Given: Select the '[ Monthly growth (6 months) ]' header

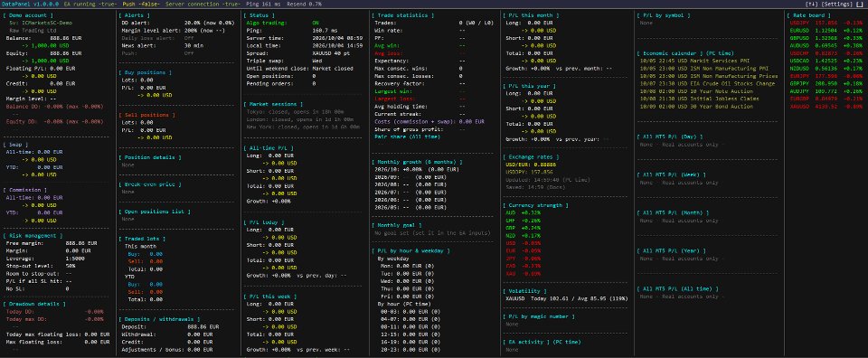Looking at the screenshot, I should tap(417, 162).
